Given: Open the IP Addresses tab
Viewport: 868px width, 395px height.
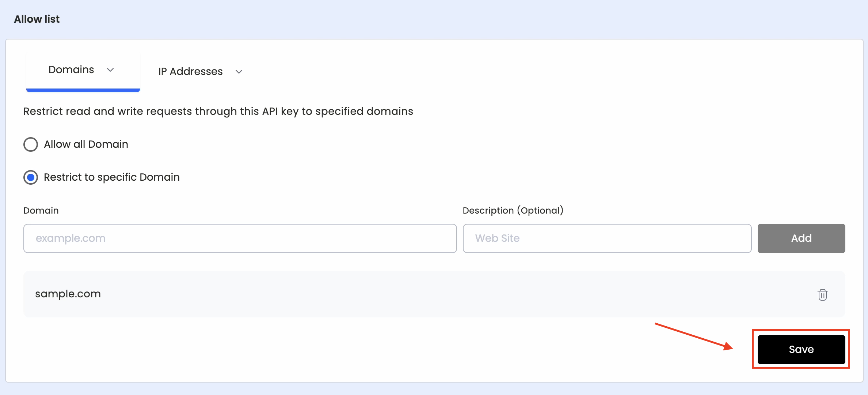Looking at the screenshot, I should 190,72.
